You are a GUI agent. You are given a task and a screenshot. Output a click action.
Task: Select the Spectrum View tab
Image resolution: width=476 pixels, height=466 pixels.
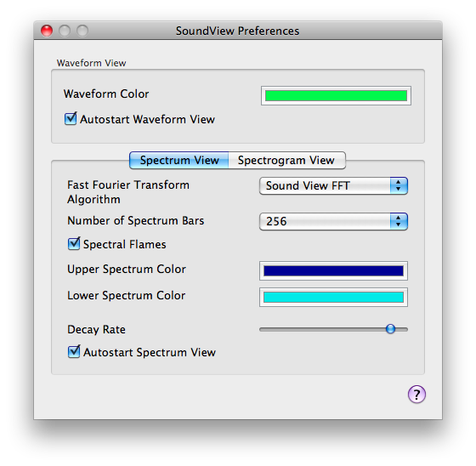(x=179, y=160)
